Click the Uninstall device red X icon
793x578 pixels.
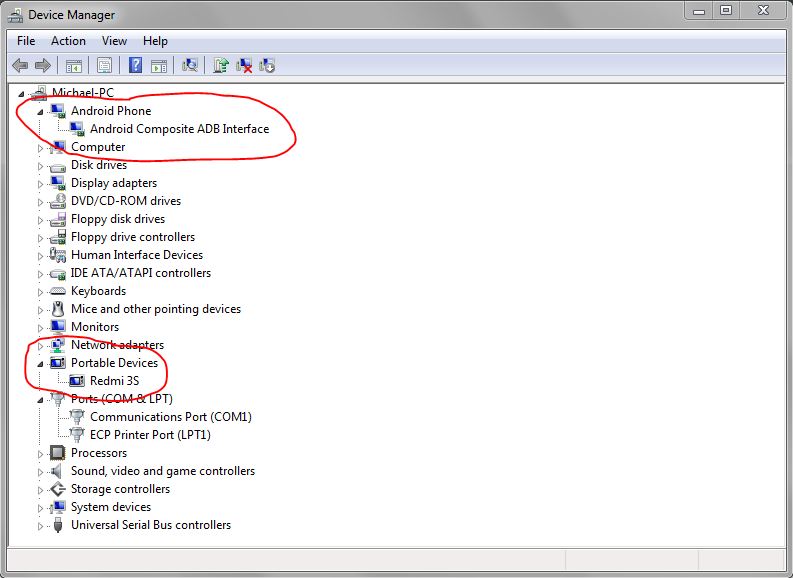tap(244, 66)
